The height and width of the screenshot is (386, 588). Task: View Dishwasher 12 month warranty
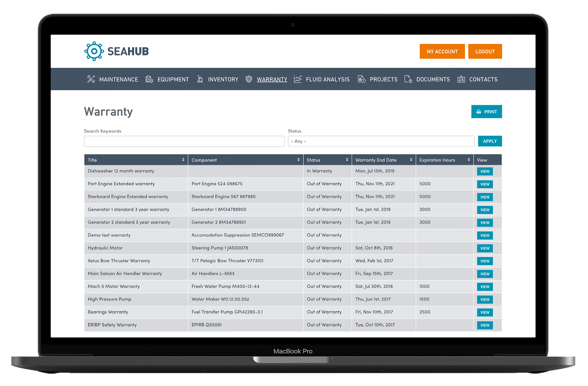(x=485, y=171)
